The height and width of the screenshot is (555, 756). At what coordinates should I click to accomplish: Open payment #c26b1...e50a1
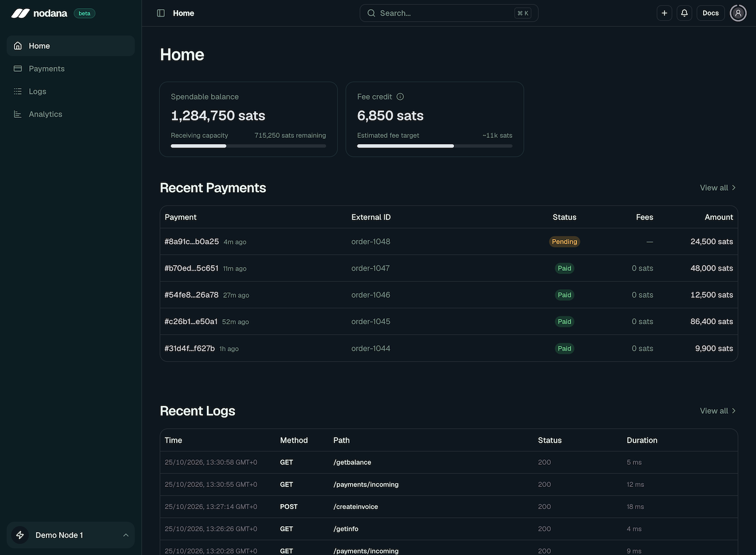(191, 322)
